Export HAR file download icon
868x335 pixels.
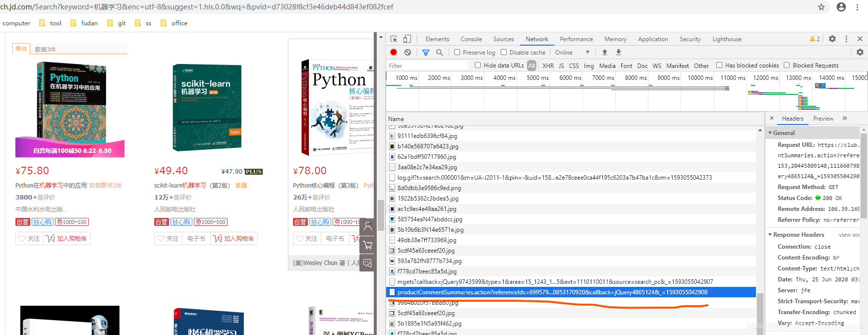[619, 52]
